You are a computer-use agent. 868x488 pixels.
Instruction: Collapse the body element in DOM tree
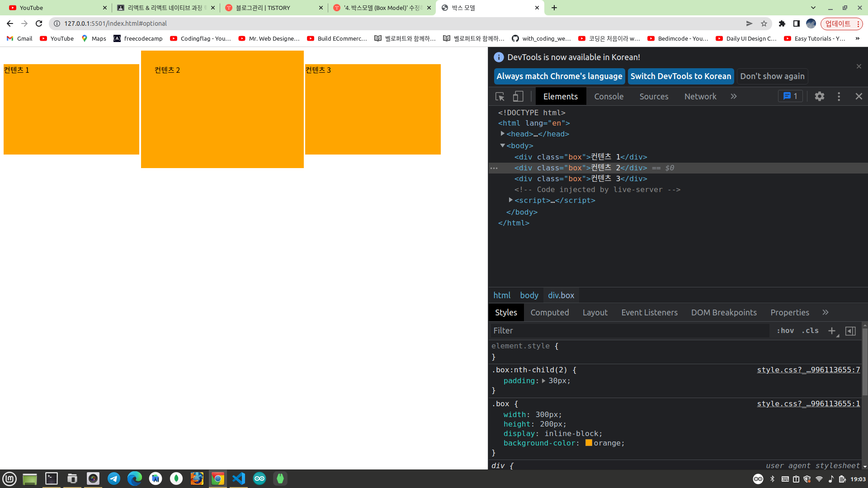coord(502,145)
